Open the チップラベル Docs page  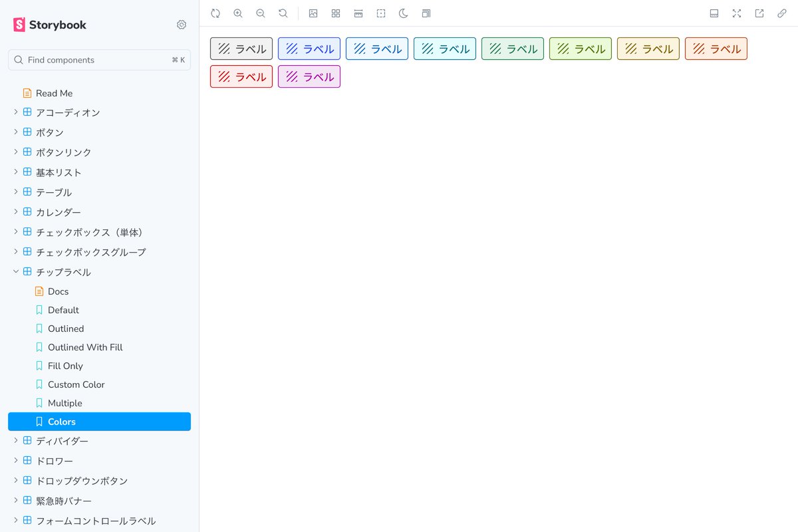tap(99, 291)
